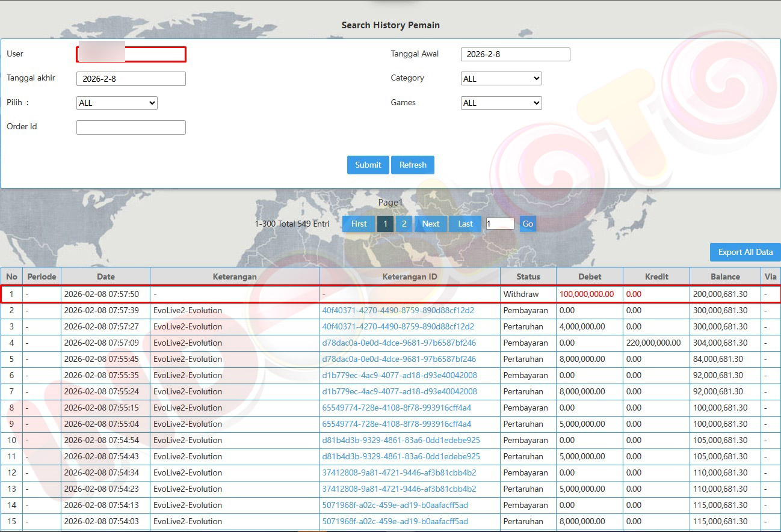Select page 1 in pagination

pyautogui.click(x=385, y=224)
